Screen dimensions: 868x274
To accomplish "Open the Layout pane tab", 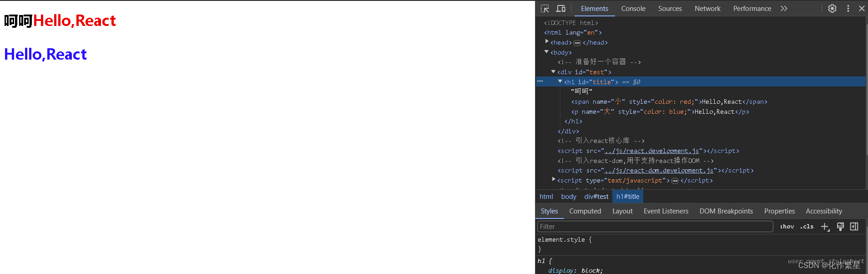I will pyautogui.click(x=622, y=211).
